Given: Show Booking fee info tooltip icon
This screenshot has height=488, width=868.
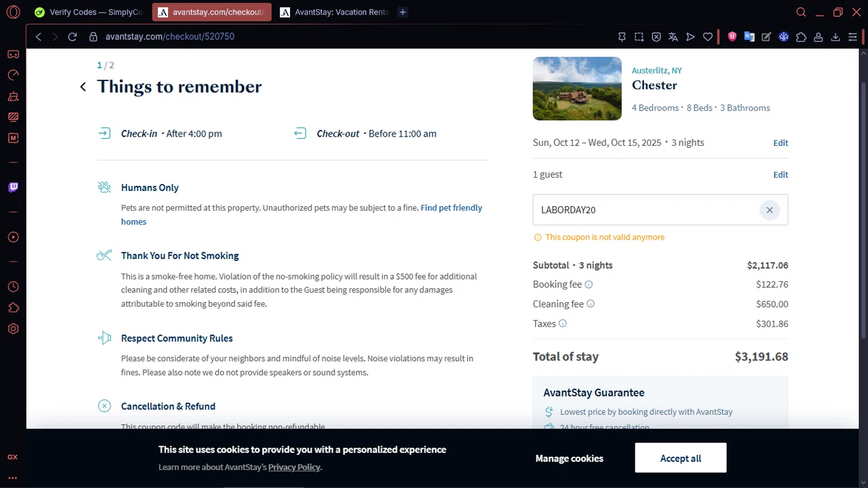Looking at the screenshot, I should (589, 284).
